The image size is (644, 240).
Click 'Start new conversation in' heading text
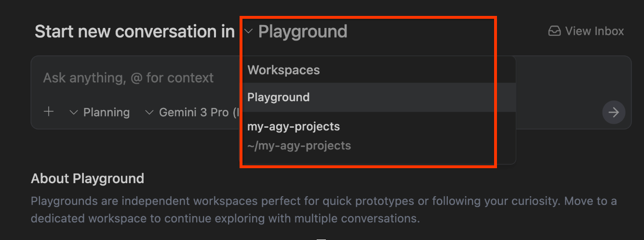[134, 32]
